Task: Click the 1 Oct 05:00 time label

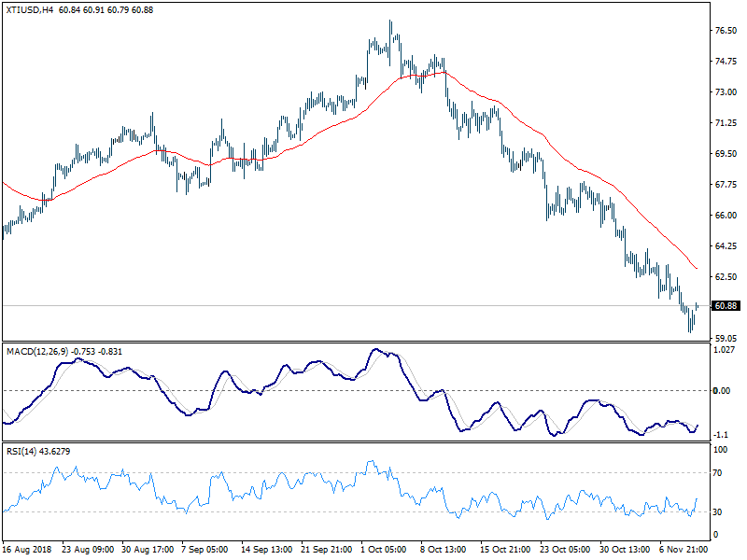Action: (x=384, y=550)
